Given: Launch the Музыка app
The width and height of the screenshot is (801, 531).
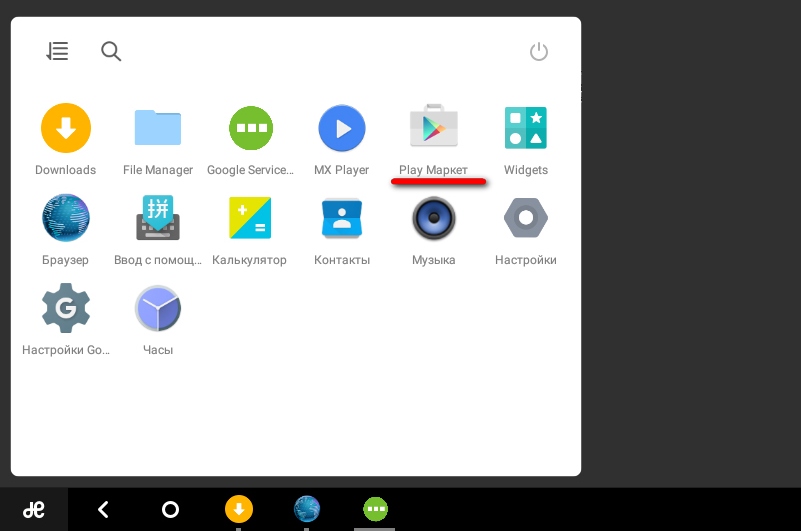Looking at the screenshot, I should [x=434, y=218].
